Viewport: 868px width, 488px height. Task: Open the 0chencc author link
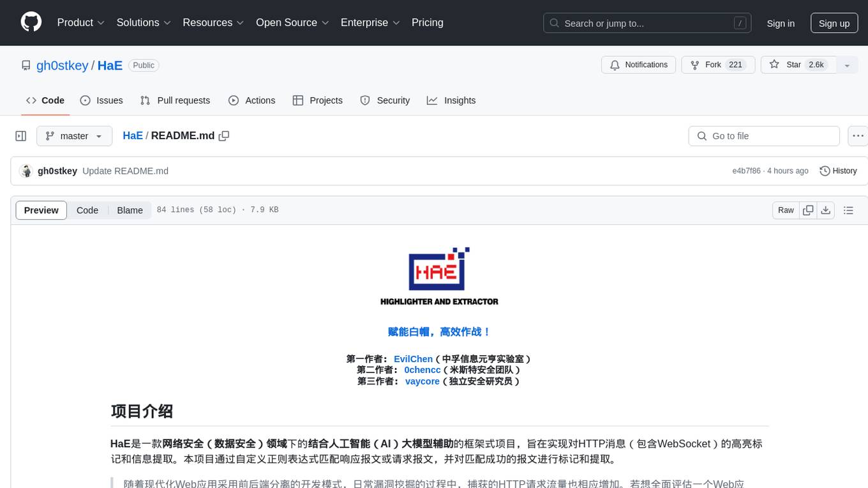pos(423,370)
